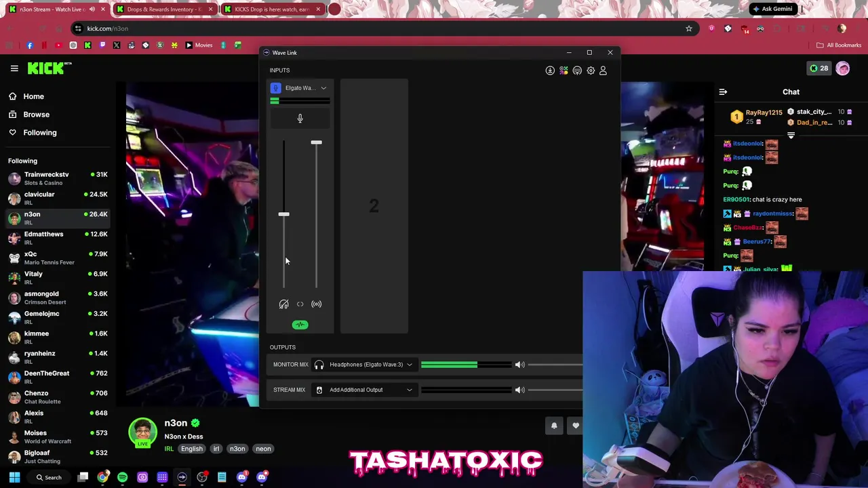Open the Stream Mix Add Additional Output dropdown
This screenshot has height=488, width=868.
pyautogui.click(x=364, y=390)
